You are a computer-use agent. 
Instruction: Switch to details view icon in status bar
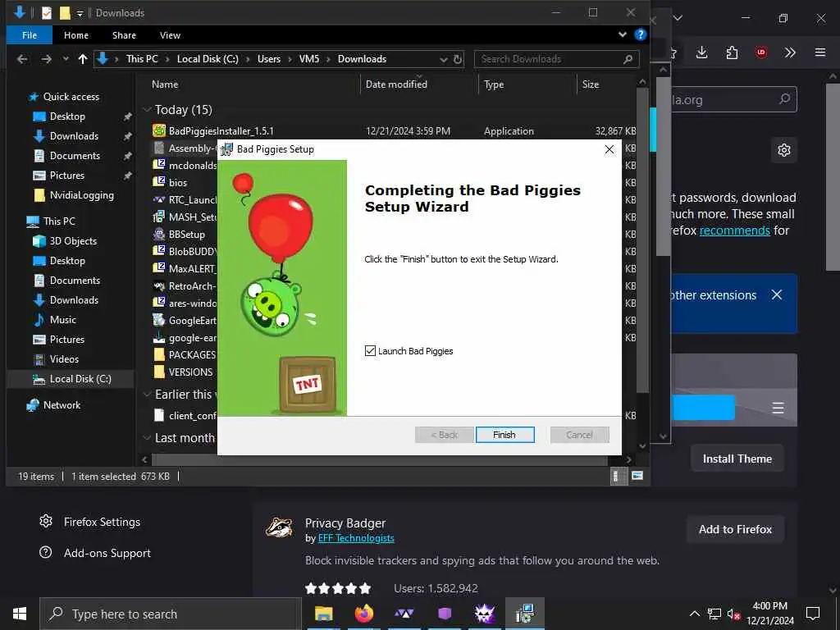617,476
